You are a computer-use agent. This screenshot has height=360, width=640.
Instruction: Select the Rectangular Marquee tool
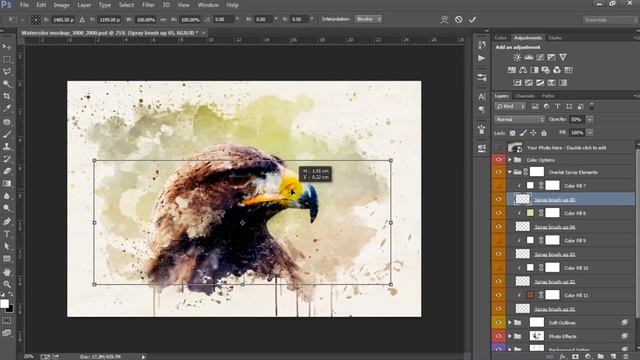click(x=7, y=59)
